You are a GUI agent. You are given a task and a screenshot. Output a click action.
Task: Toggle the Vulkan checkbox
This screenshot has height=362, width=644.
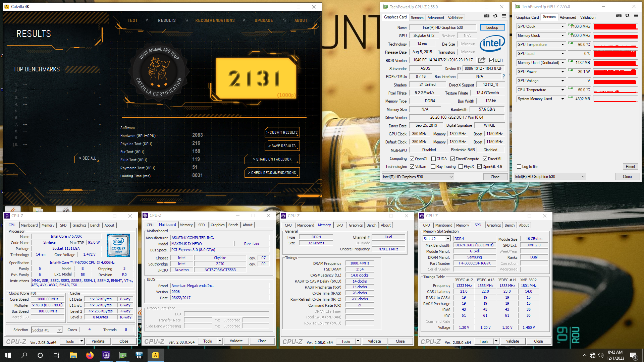tap(412, 167)
